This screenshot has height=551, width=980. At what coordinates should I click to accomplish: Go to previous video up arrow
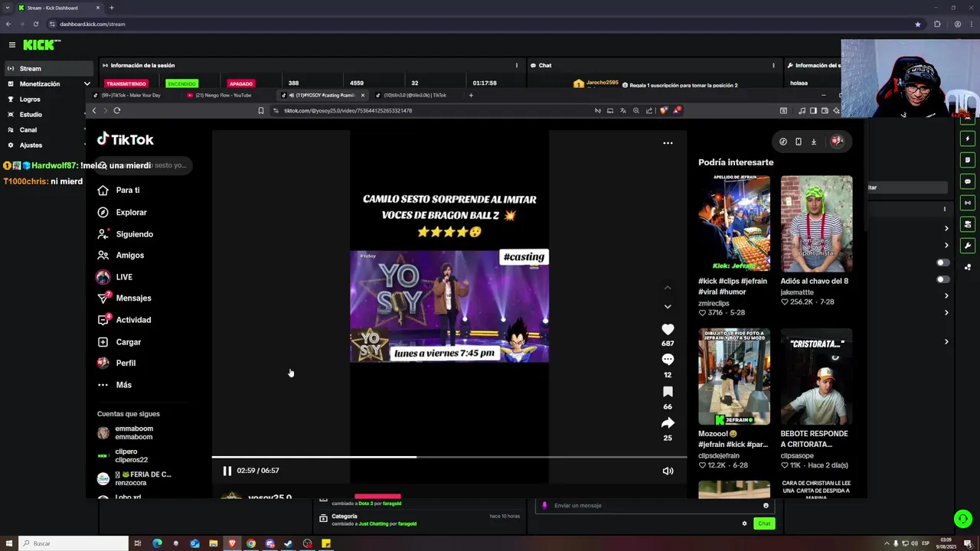[x=668, y=288]
